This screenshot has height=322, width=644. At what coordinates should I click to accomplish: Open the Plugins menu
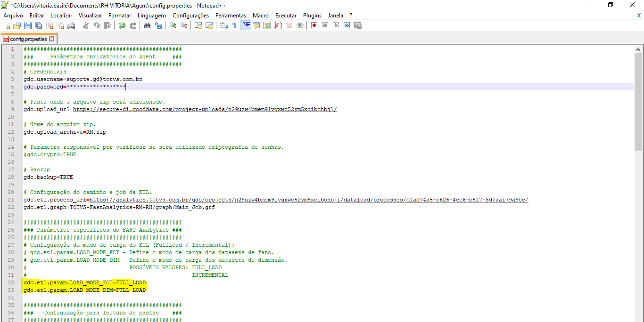[312, 16]
